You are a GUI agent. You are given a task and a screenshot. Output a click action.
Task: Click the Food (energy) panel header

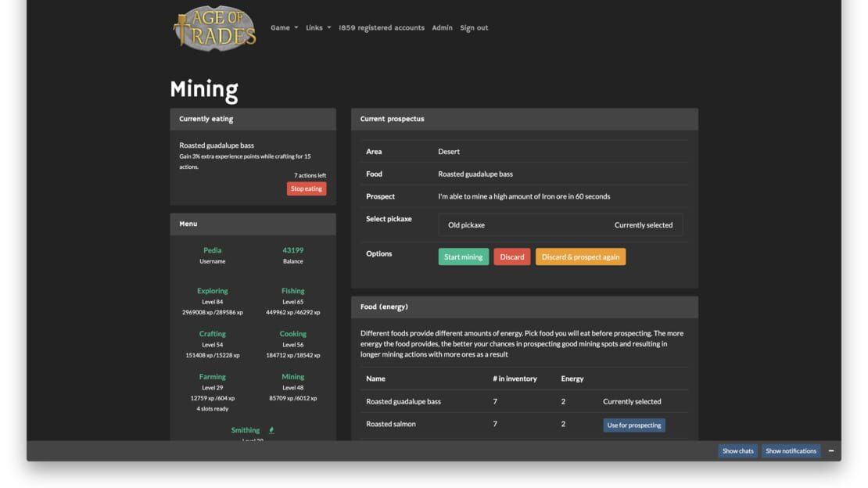[x=524, y=307]
